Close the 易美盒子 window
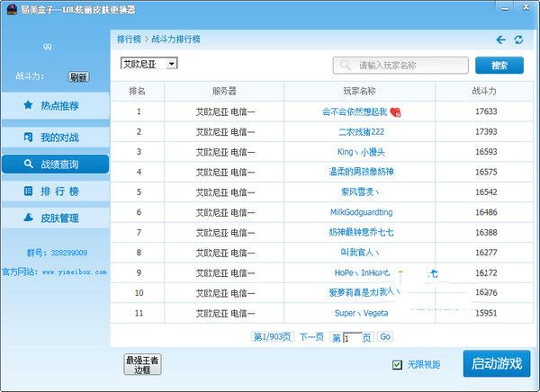The width and height of the screenshot is (540, 392). click(x=526, y=7)
